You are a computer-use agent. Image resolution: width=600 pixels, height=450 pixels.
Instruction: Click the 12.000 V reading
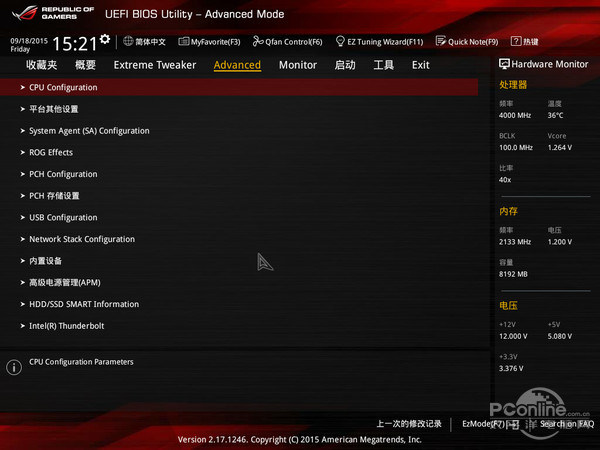513,336
